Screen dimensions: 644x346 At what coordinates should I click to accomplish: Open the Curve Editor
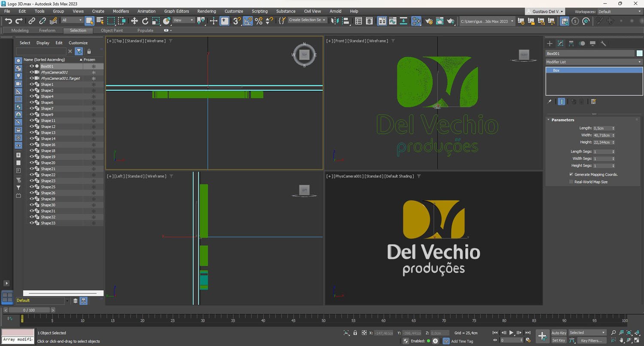pyautogui.click(x=393, y=21)
